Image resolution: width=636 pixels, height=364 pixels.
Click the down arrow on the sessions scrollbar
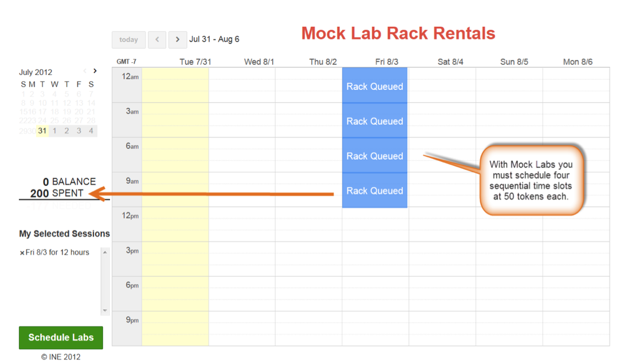click(105, 311)
